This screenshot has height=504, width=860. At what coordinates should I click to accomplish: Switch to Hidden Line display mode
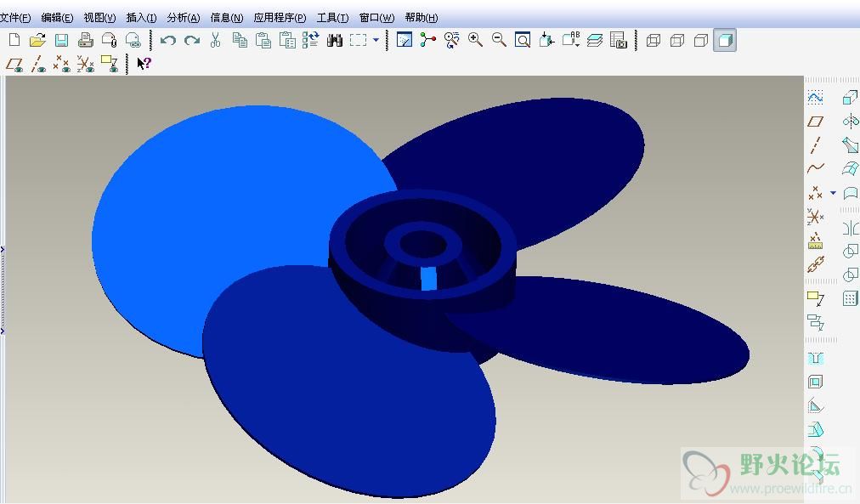[x=677, y=40]
